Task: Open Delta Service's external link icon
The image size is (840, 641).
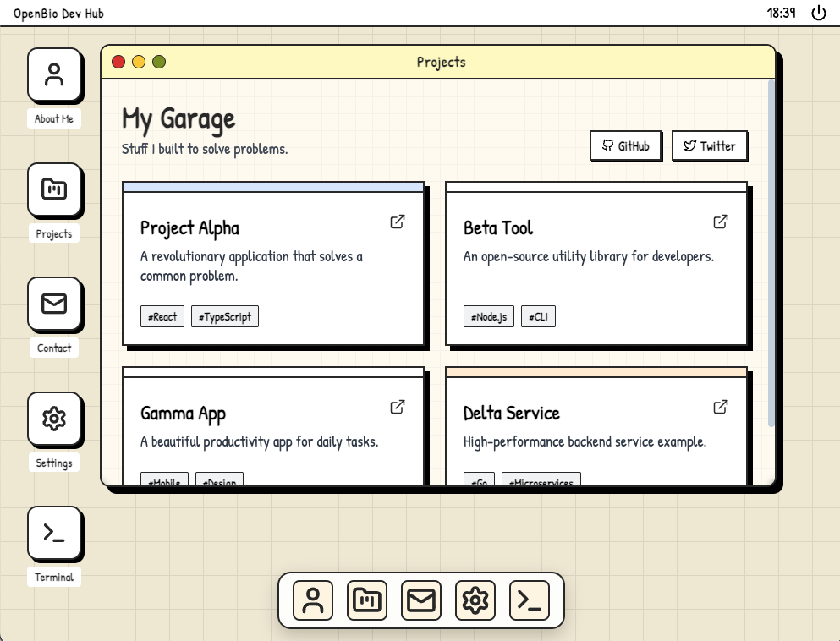Action: tap(720, 407)
